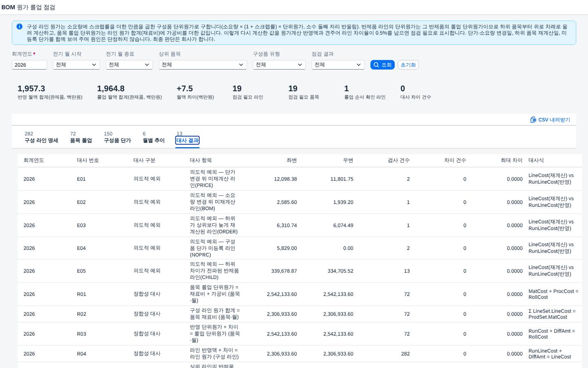The width and height of the screenshot is (588, 368).
Task: Click the 조회 search button
Action: pyautogui.click(x=382, y=65)
